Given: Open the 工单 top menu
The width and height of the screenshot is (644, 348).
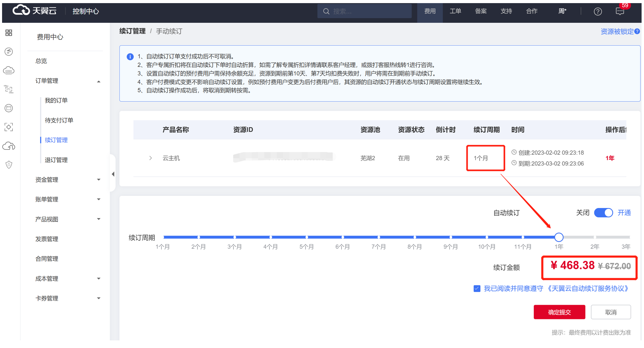Looking at the screenshot, I should pos(455,11).
